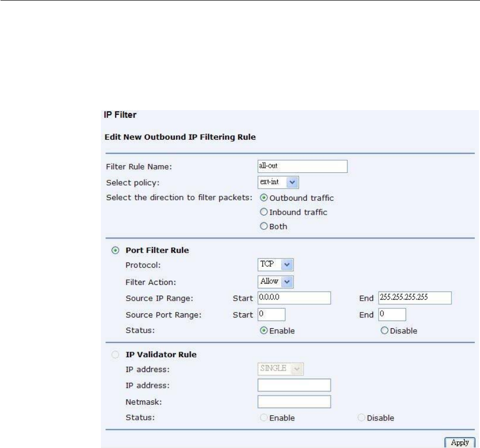Click the 'Filter Rule Name:' label
Screen dimensions: 480x448
[139, 167]
